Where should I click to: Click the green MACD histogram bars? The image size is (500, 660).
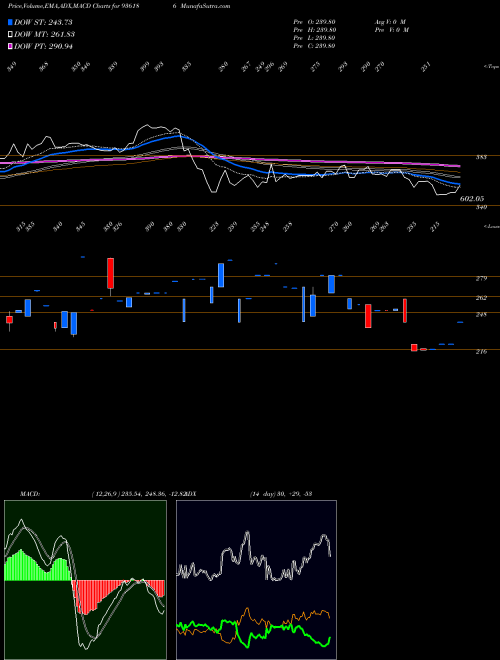tap(38, 567)
